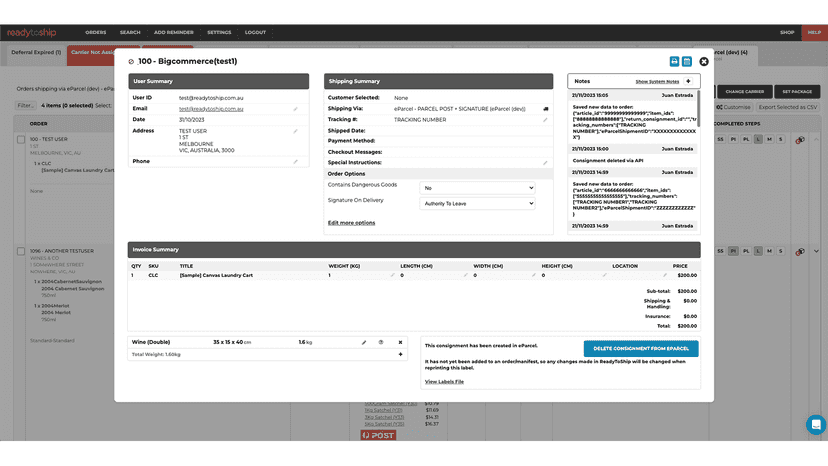Viewport: 828px width, 466px height.
Task: Click LOGOUT in the top bar
Action: (255, 33)
